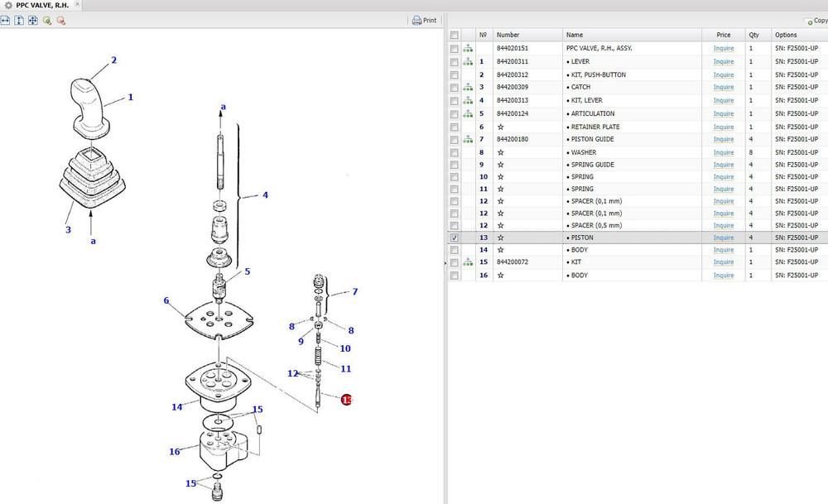828x504 pixels.
Task: Select diagram callout 2 on push-button
Action: click(113, 60)
